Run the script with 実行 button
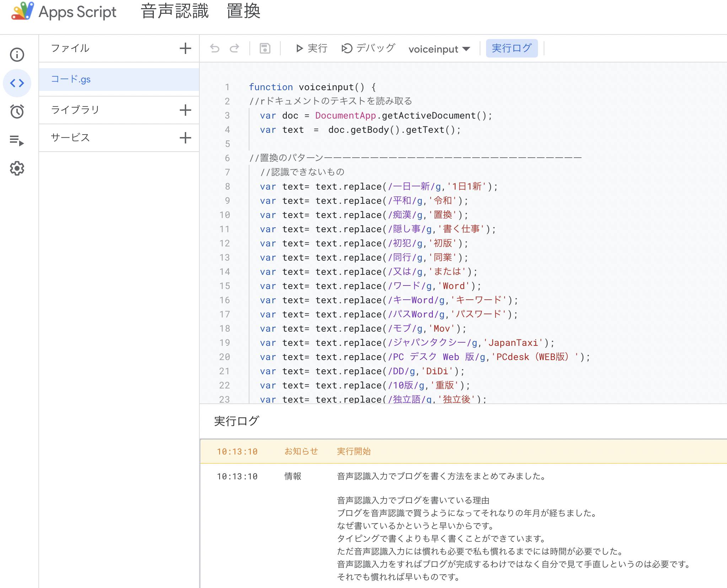 click(311, 48)
